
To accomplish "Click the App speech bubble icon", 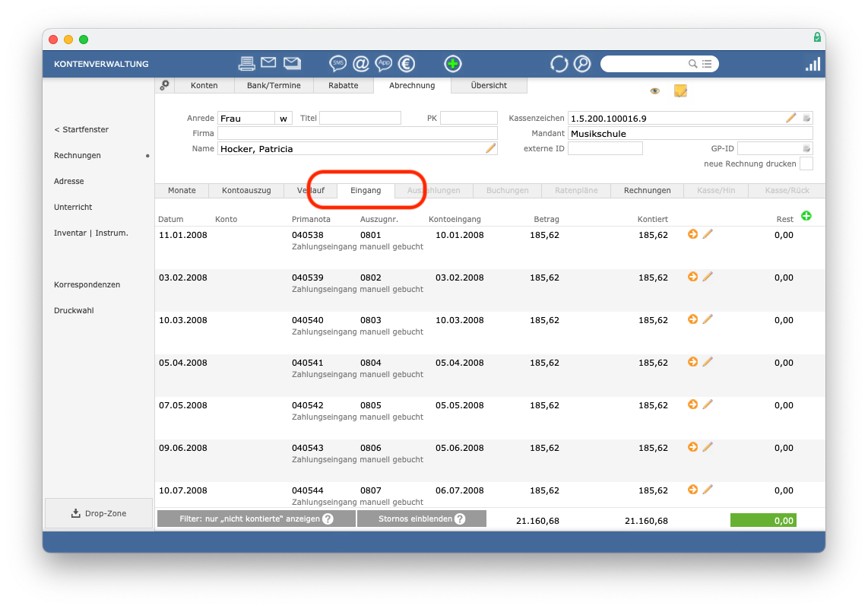I will pos(384,64).
